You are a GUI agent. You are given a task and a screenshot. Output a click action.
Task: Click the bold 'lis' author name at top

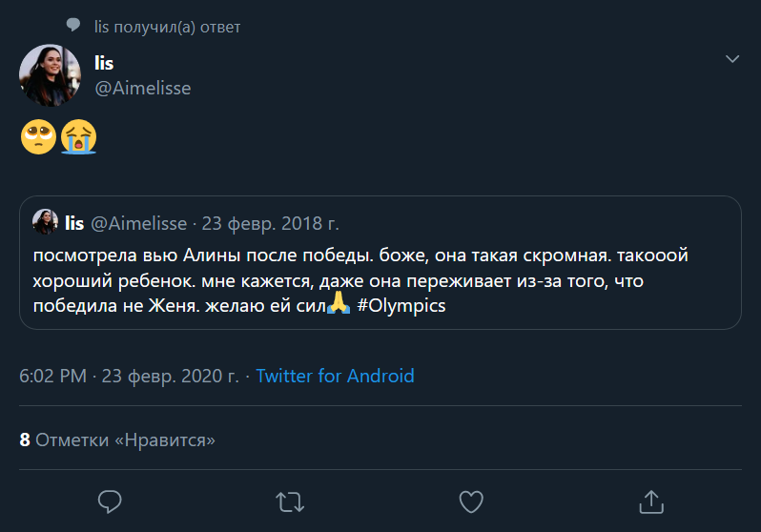[x=104, y=63]
